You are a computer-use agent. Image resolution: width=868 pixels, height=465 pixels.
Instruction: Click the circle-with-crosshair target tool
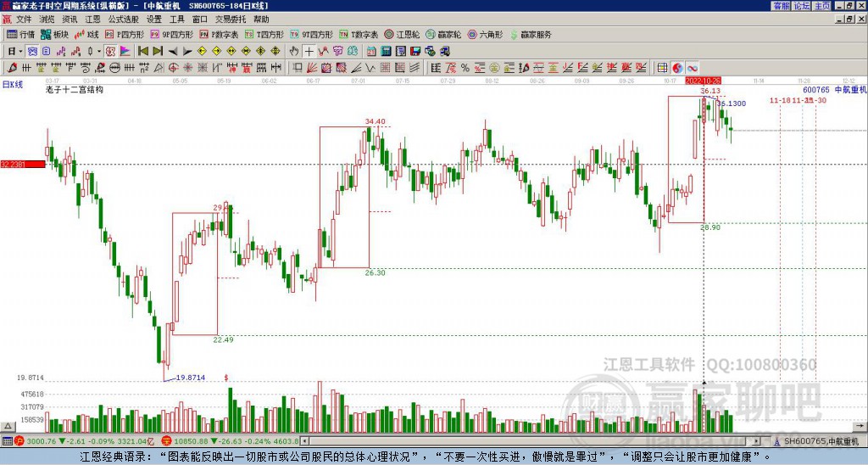pyautogui.click(x=173, y=68)
